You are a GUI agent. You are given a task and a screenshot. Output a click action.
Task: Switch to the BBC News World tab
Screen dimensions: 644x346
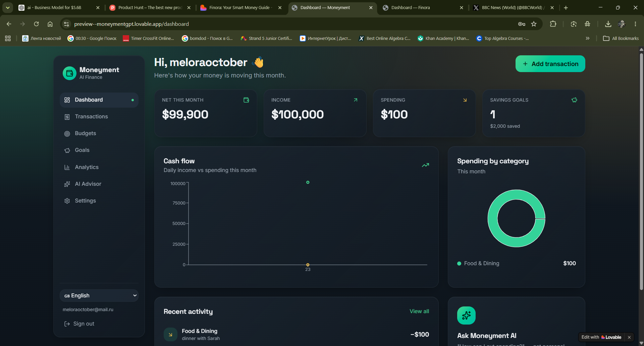tap(513, 7)
